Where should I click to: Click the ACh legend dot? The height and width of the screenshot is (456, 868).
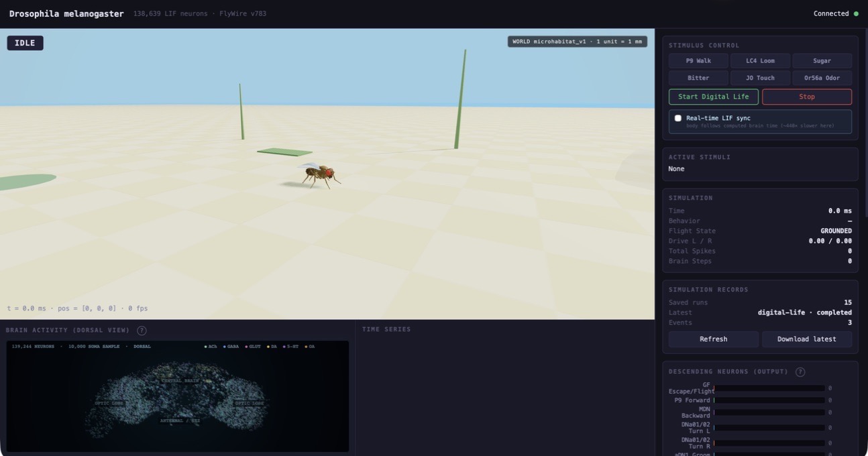(x=206, y=347)
